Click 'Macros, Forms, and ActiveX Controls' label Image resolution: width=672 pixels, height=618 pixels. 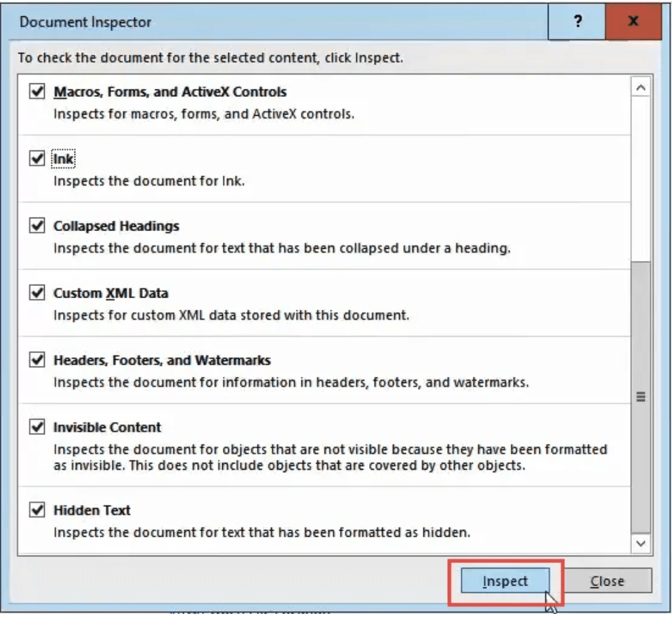(x=170, y=91)
